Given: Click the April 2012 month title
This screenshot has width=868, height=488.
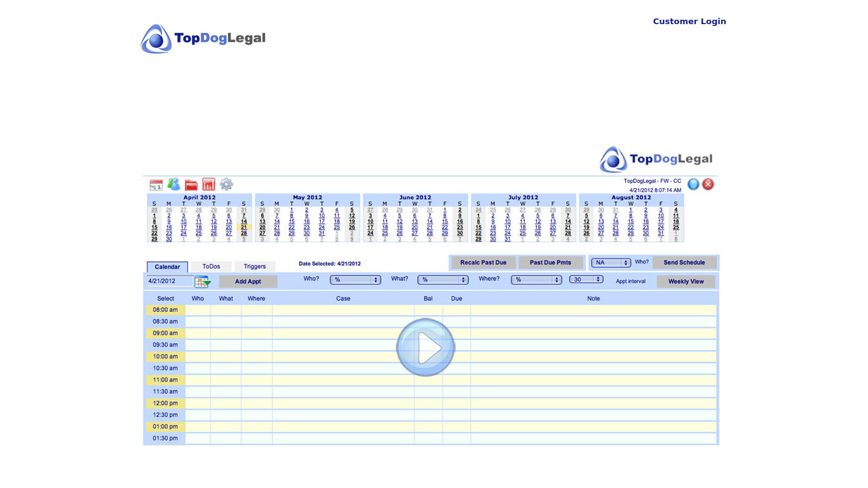Looking at the screenshot, I should click(200, 198).
